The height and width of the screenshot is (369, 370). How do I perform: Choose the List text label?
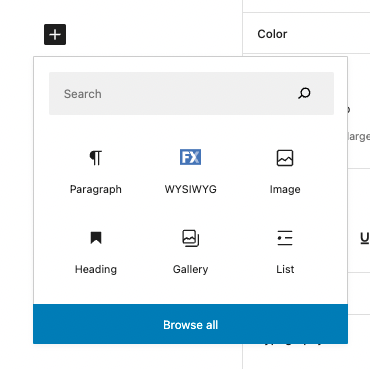pos(285,269)
